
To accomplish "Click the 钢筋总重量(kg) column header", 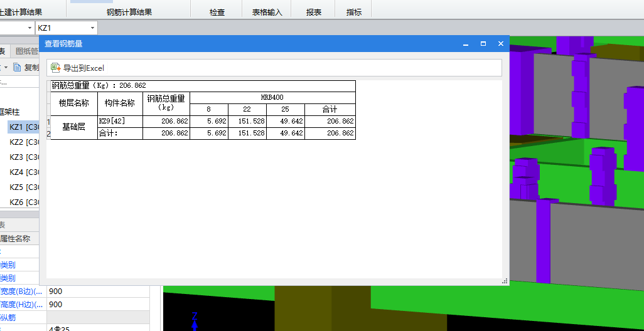I will (166, 103).
